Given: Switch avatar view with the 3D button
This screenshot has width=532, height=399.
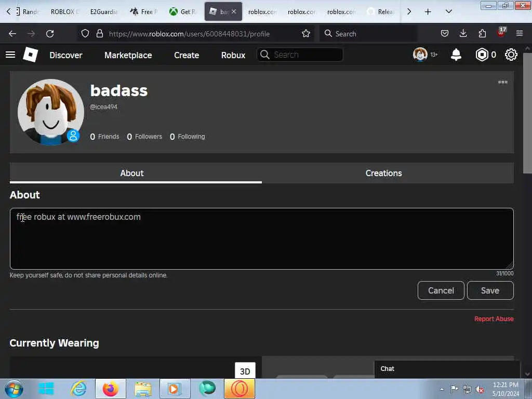Looking at the screenshot, I should coord(245,371).
